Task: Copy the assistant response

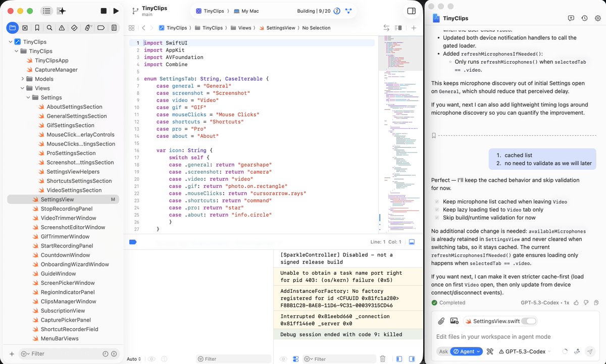Action: point(596,302)
